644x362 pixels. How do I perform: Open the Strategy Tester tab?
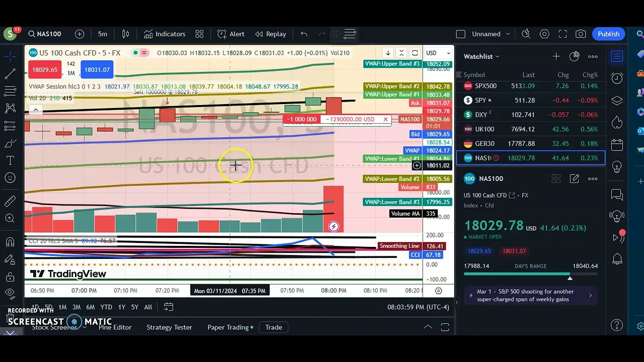(x=169, y=327)
